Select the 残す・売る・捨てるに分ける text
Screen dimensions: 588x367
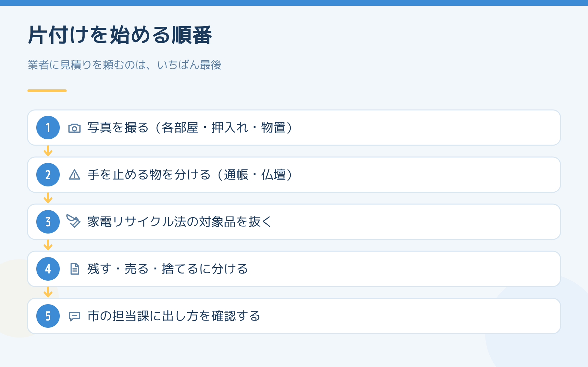tap(168, 269)
